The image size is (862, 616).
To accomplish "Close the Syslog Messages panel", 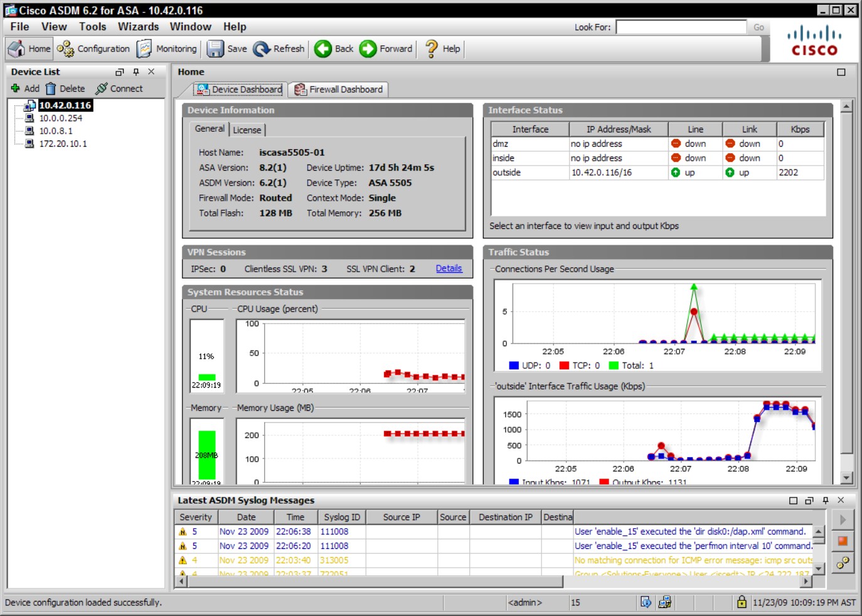I will pyautogui.click(x=841, y=501).
